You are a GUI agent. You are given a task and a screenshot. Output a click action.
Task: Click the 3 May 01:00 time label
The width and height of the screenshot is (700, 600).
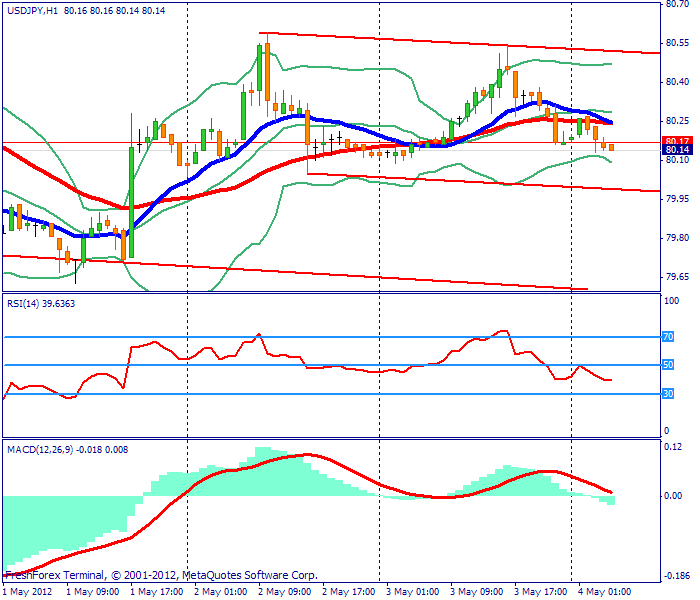pyautogui.click(x=412, y=592)
